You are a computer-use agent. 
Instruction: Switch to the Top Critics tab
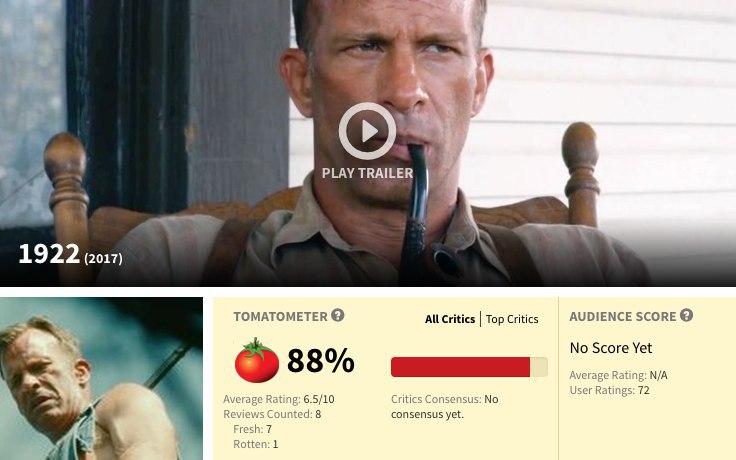pyautogui.click(x=512, y=319)
